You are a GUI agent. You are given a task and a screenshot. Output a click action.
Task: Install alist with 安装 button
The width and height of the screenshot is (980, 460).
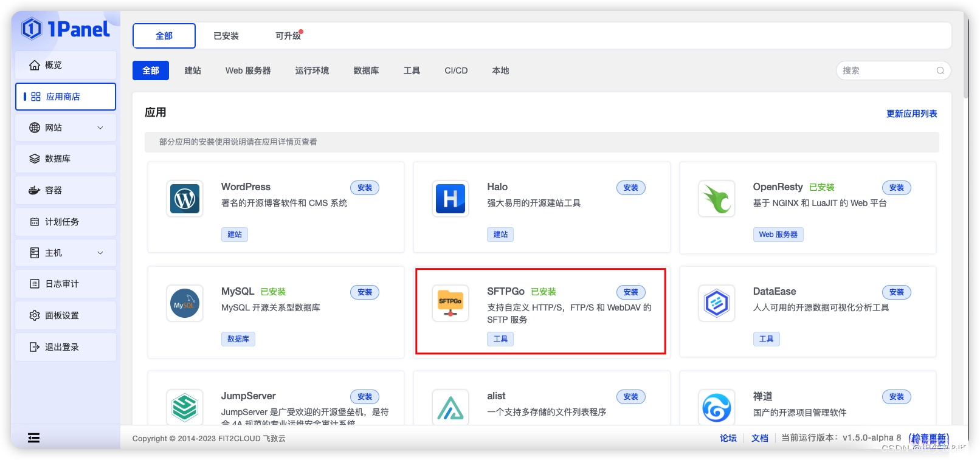click(630, 397)
